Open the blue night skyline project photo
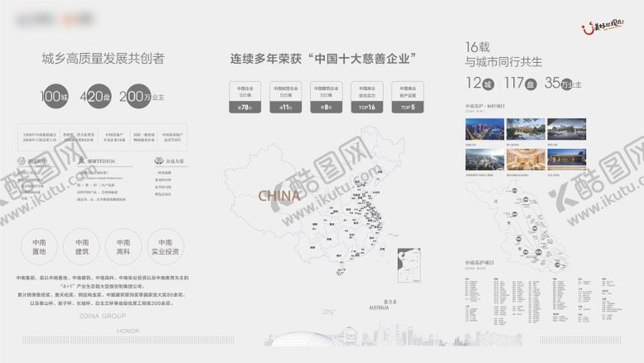Screen dimensions: 644x363 [x=485, y=129]
